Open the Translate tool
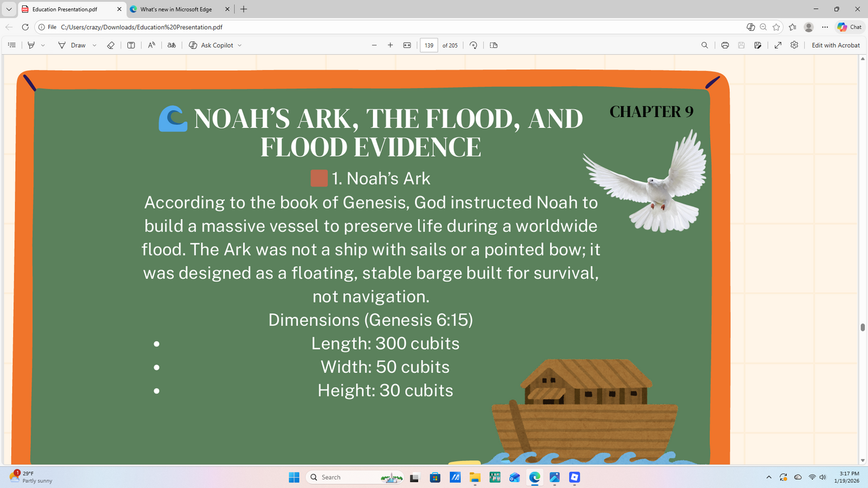The width and height of the screenshot is (868, 488). coord(172,45)
